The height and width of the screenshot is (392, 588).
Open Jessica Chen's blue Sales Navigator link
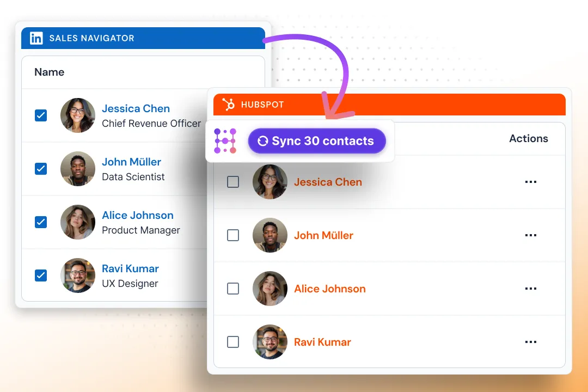pos(136,108)
